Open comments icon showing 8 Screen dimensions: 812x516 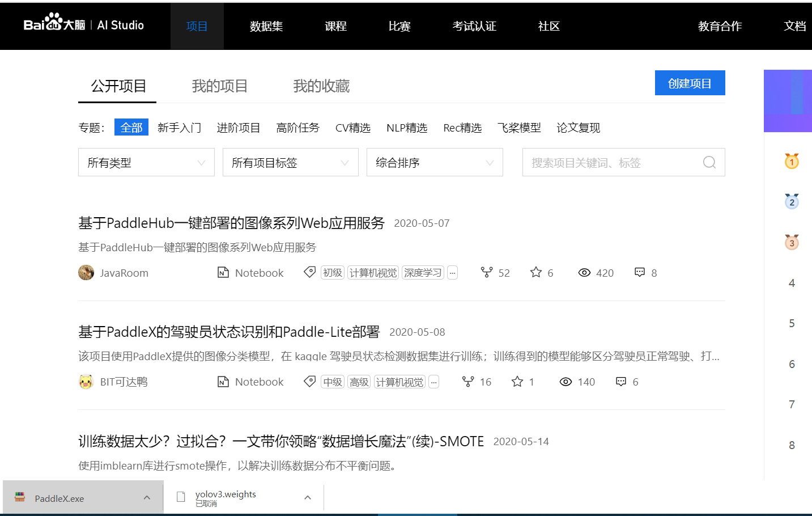coord(640,272)
